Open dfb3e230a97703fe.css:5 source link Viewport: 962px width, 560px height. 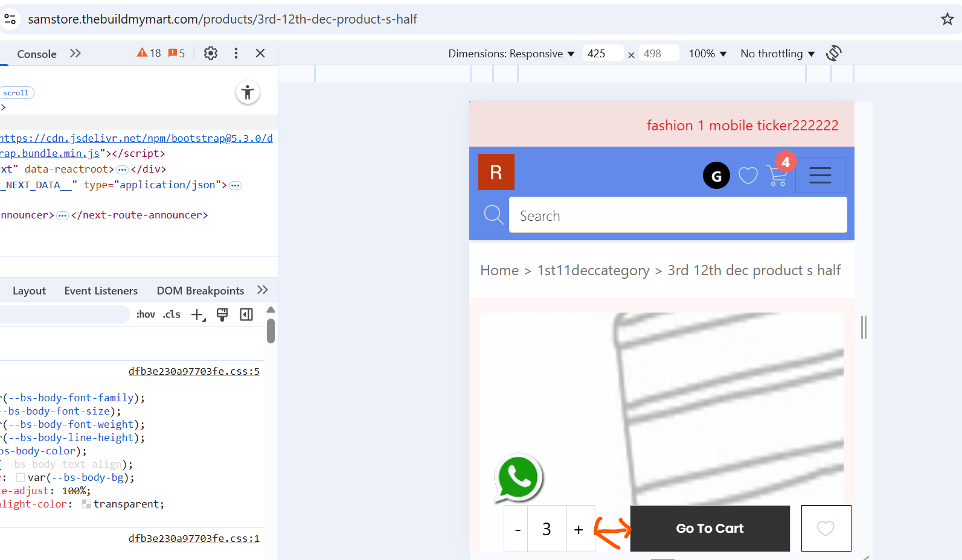pos(194,372)
